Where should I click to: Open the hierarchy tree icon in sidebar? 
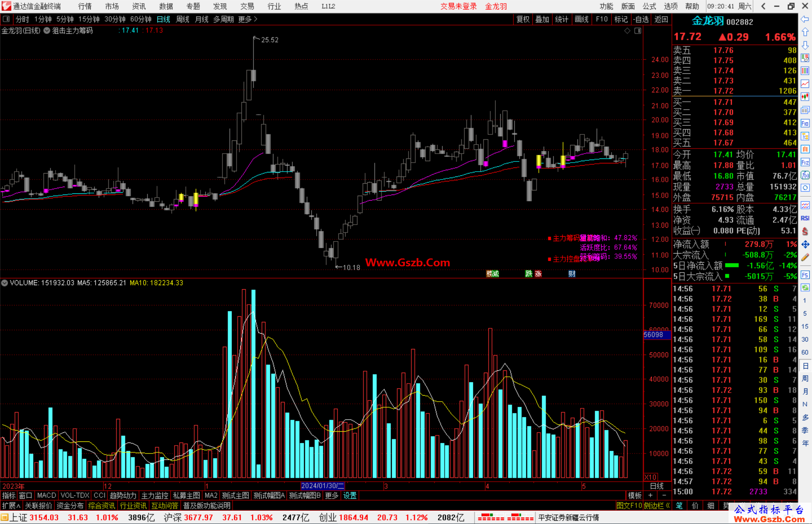[x=805, y=136]
